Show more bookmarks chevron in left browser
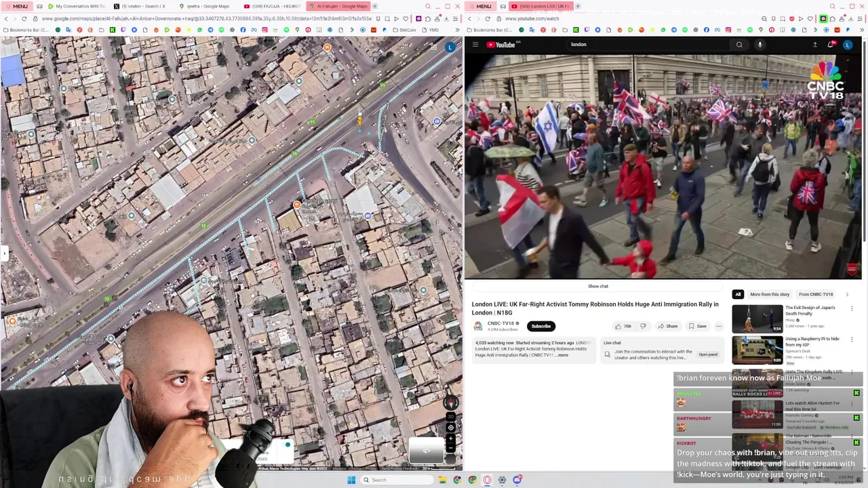This screenshot has height=488, width=868. 456,30
